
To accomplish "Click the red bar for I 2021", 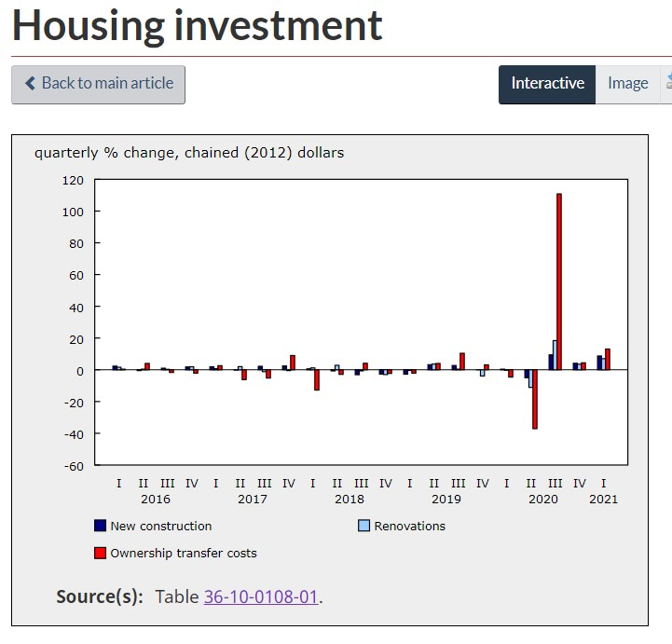I will [608, 360].
